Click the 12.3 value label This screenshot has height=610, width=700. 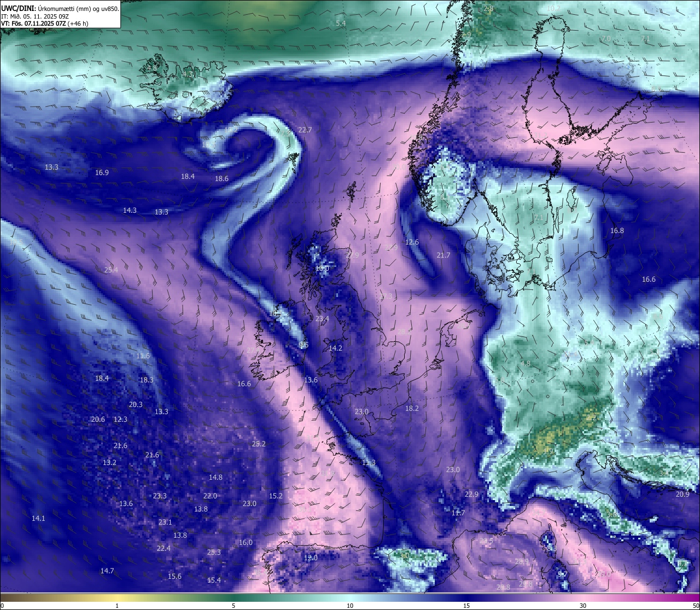[120, 419]
